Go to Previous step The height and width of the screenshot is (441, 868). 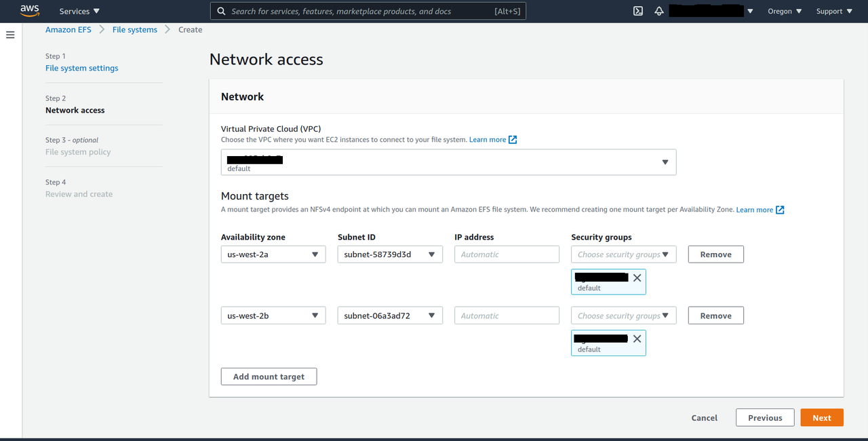coord(765,418)
